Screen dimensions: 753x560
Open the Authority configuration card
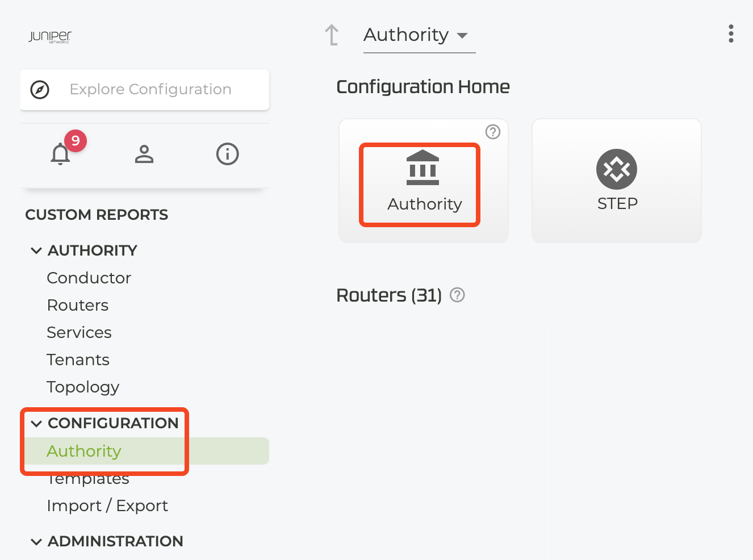click(423, 181)
